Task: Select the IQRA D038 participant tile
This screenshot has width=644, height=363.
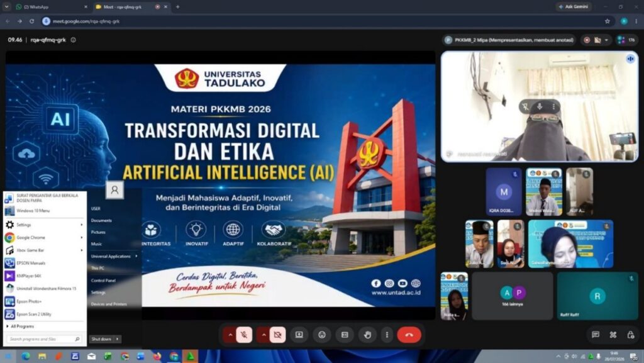Action: pos(504,192)
